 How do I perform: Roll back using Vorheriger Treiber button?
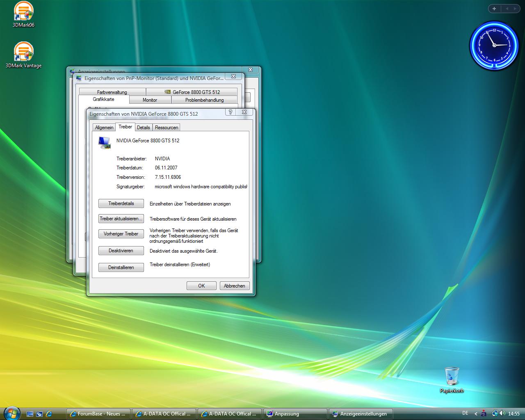(121, 234)
